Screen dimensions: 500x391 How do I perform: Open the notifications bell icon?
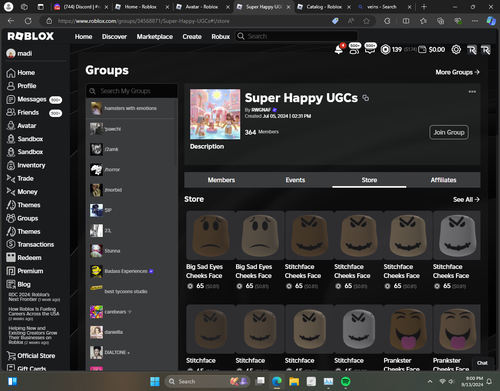(x=339, y=50)
